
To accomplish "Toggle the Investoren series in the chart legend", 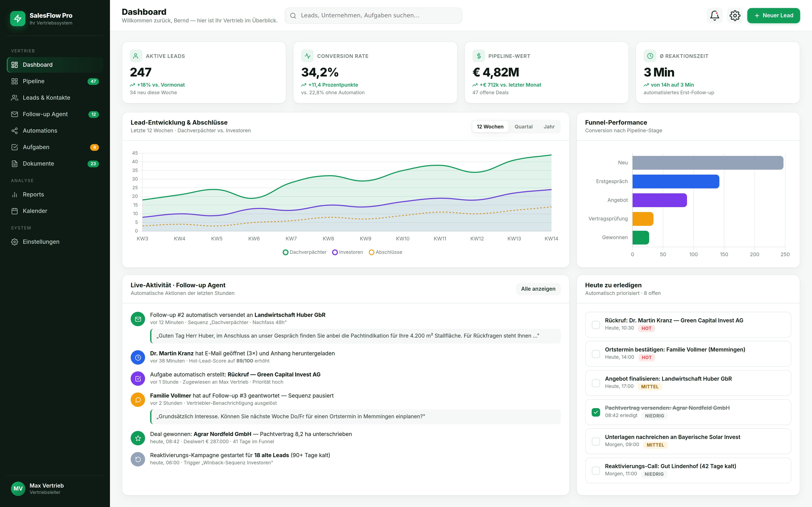I will pos(348,252).
